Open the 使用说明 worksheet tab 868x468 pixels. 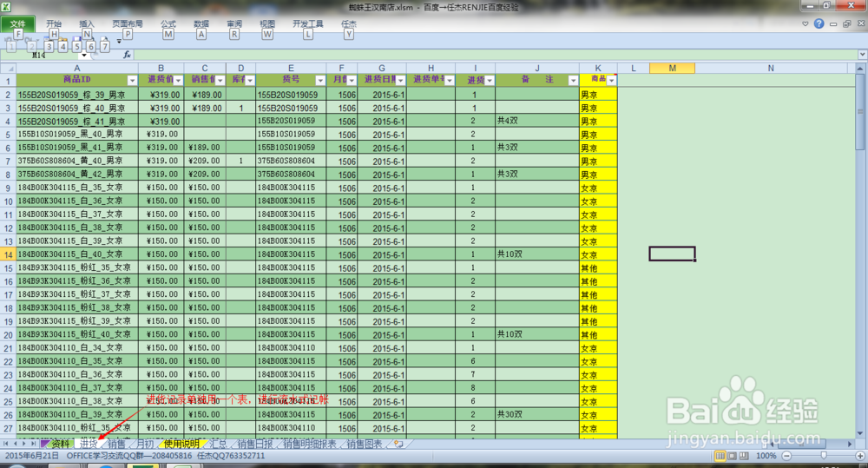point(181,445)
